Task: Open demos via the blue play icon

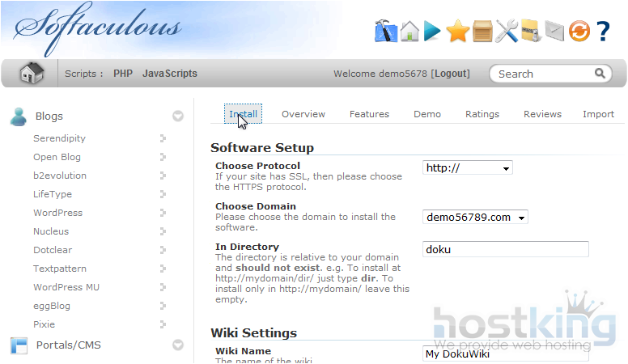Action: (433, 31)
